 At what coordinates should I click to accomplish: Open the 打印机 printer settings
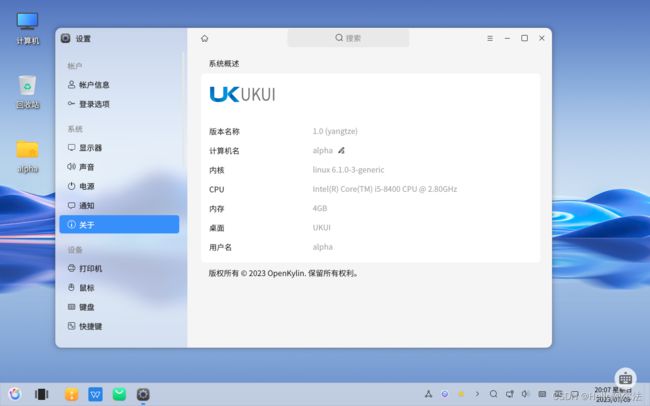[119, 268]
